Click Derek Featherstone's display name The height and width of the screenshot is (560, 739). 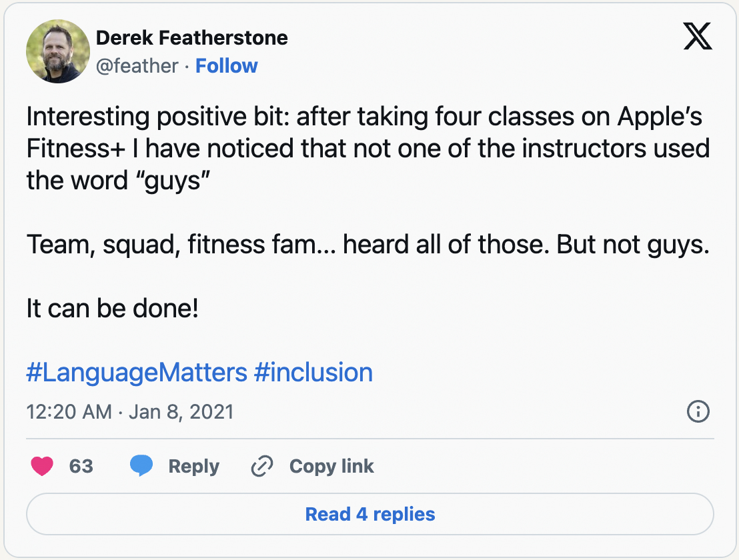[192, 38]
